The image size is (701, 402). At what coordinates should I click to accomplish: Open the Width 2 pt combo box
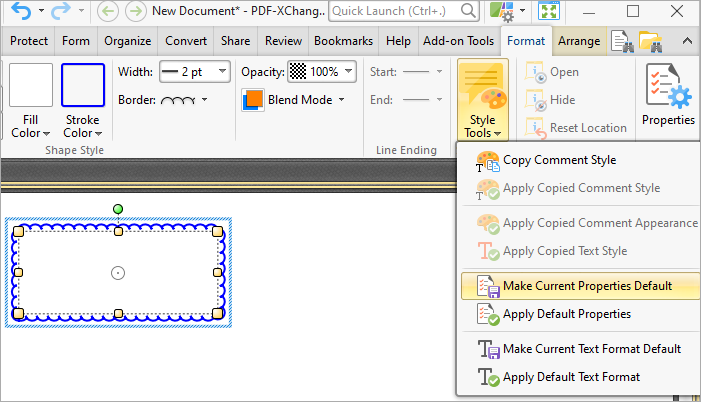click(195, 72)
